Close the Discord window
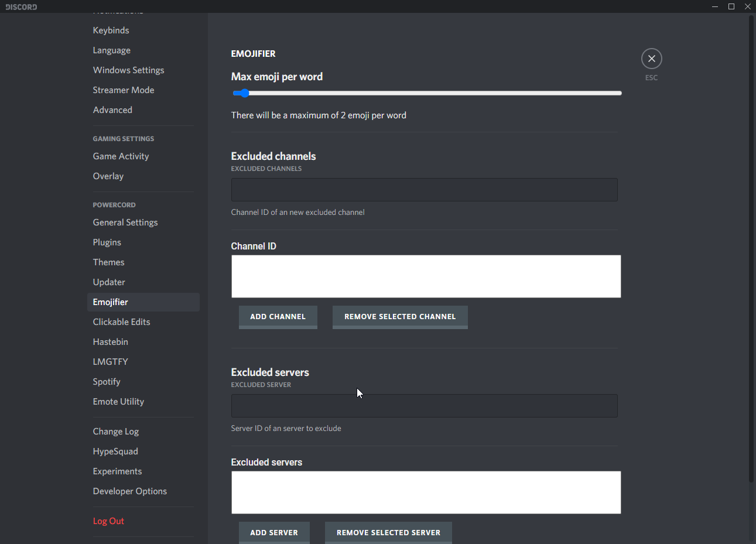This screenshot has width=756, height=544. click(748, 6)
